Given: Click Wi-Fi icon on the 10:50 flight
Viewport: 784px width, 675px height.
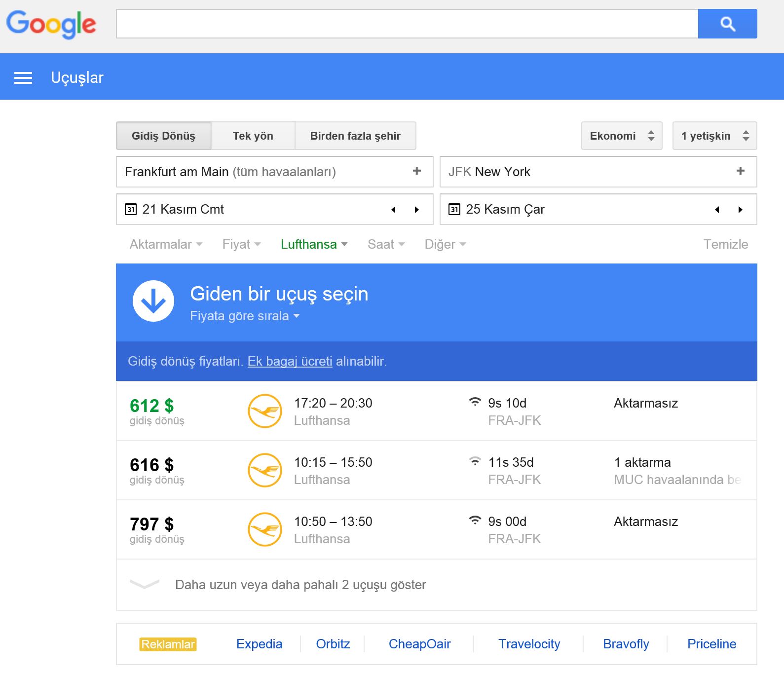Looking at the screenshot, I should (x=475, y=520).
